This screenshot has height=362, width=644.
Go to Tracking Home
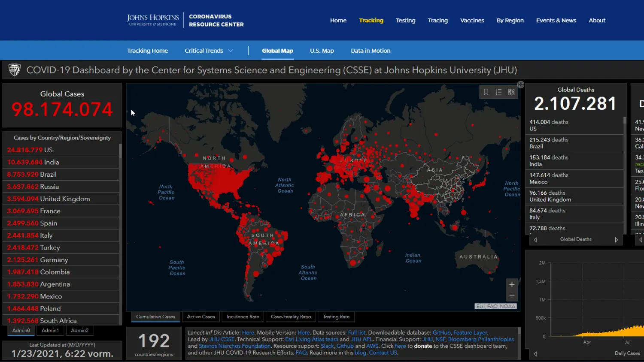[147, 51]
